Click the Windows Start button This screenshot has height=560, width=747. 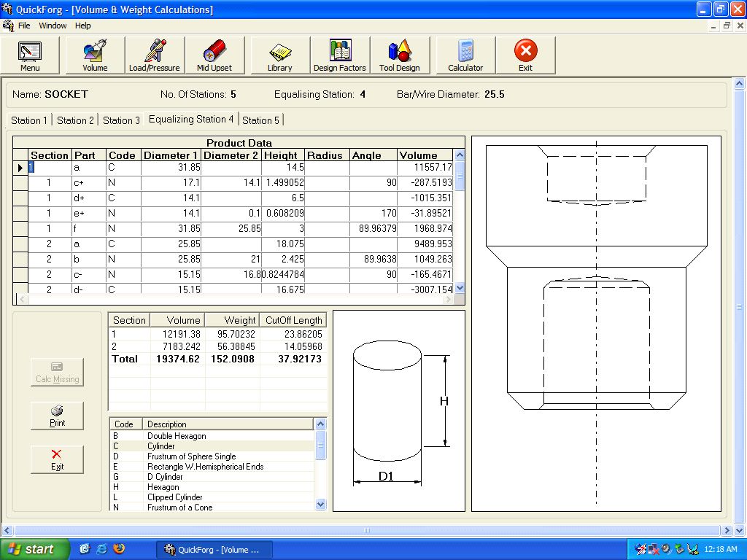click(x=35, y=549)
